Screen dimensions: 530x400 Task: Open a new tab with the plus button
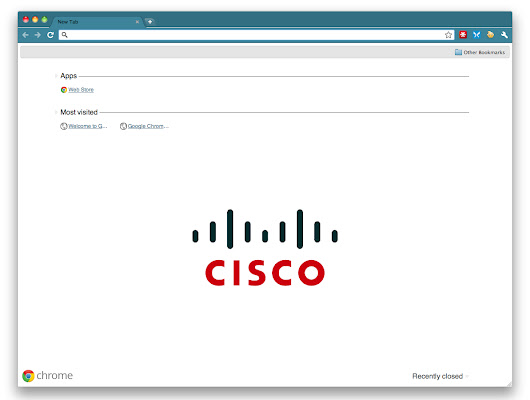[x=150, y=22]
